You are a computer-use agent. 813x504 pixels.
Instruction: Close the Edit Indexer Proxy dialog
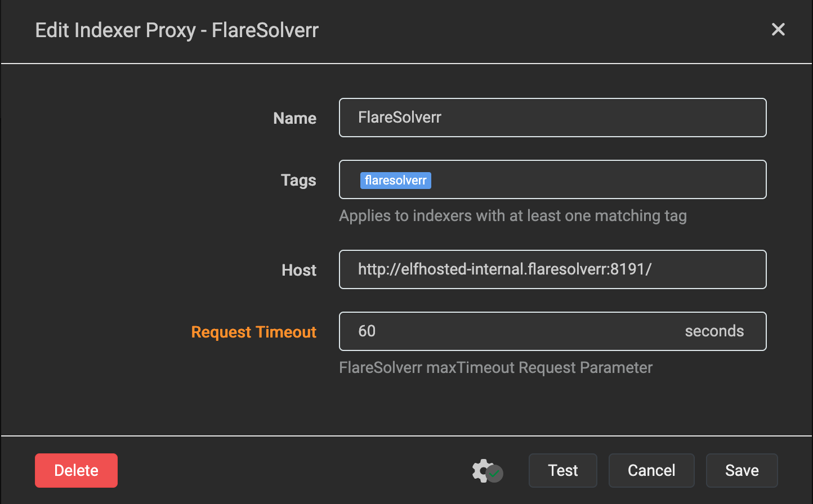point(778,29)
